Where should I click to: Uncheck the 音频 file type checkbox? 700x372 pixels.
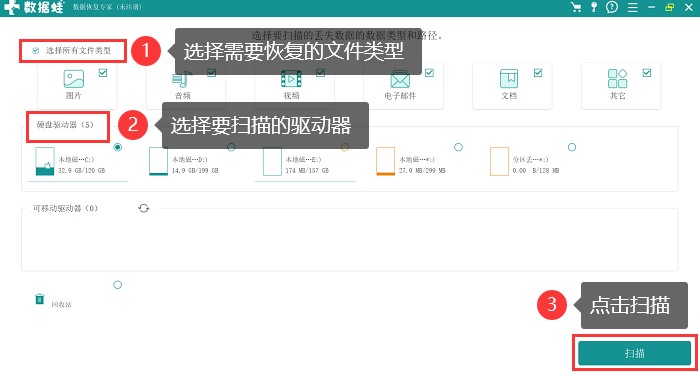click(x=212, y=73)
